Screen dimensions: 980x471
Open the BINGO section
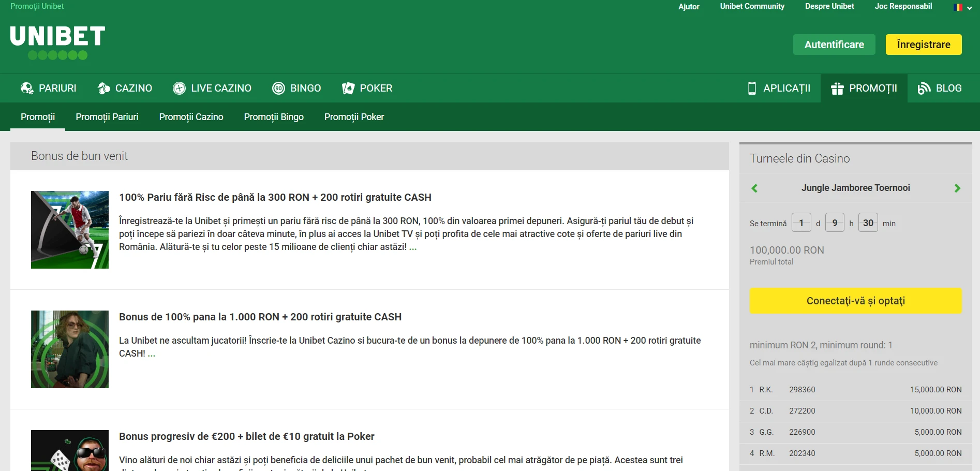[296, 88]
